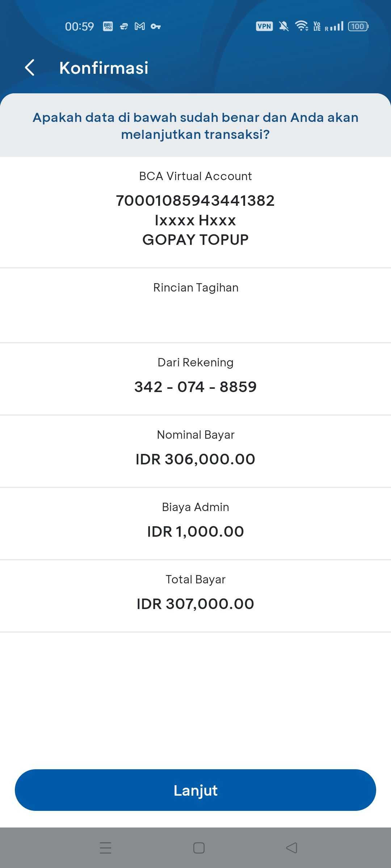391x868 pixels.
Task: Tap the Lanjut button to continue
Action: point(195,790)
